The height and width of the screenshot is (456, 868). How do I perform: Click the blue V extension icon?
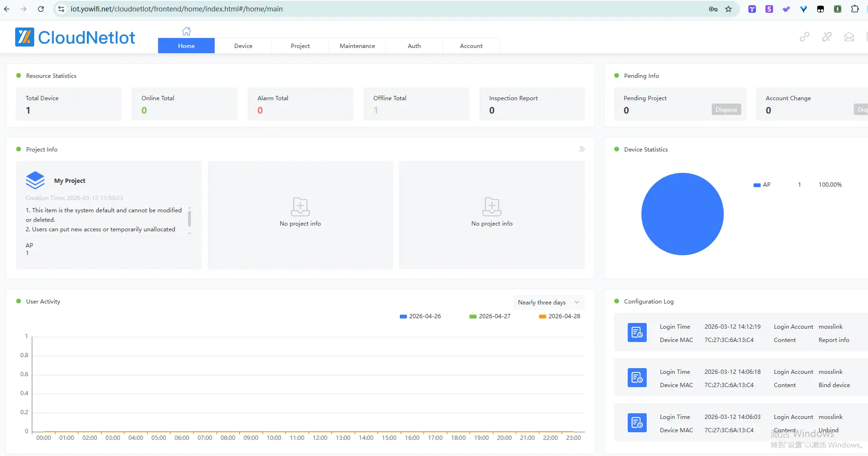click(x=803, y=9)
